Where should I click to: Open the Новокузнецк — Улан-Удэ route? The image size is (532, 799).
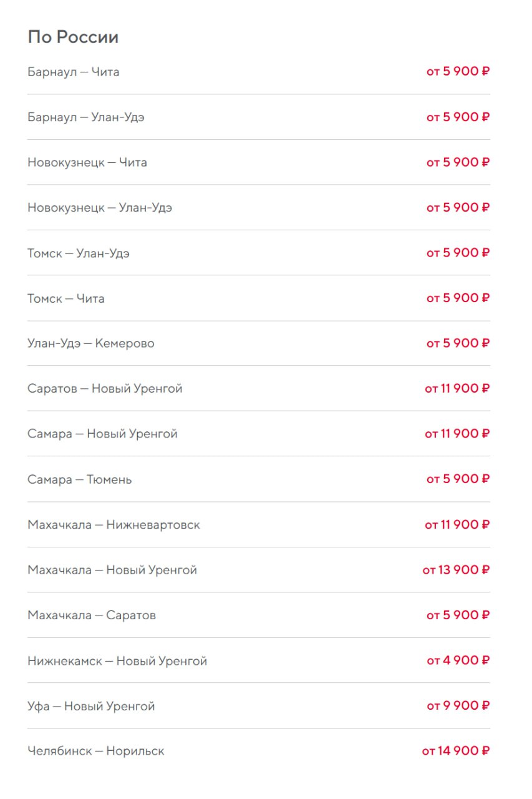[x=100, y=208]
